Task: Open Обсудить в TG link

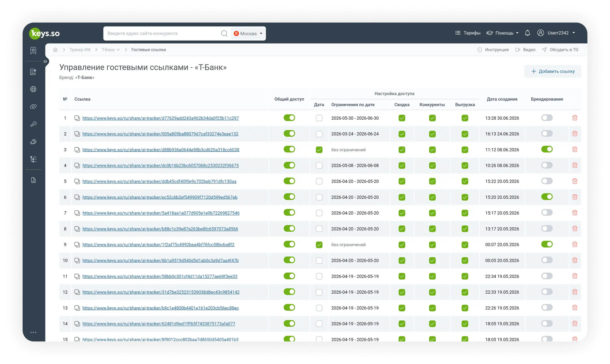Action: (x=560, y=50)
